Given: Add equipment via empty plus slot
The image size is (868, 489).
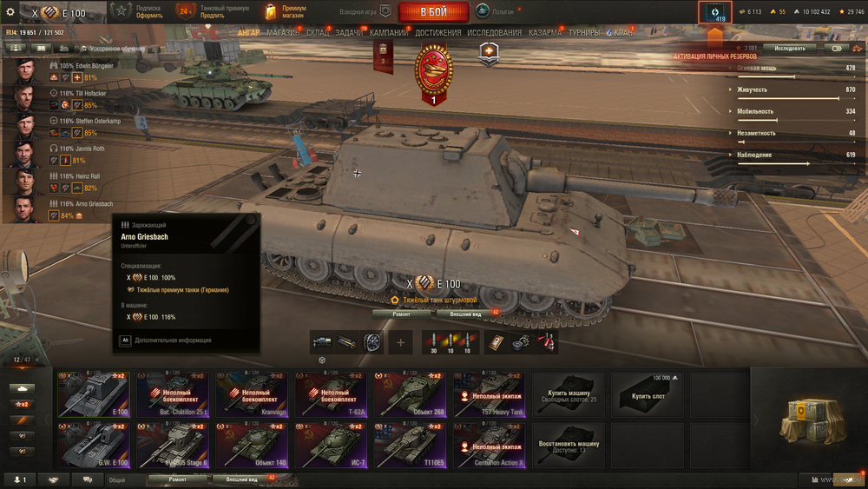Looking at the screenshot, I should [400, 342].
